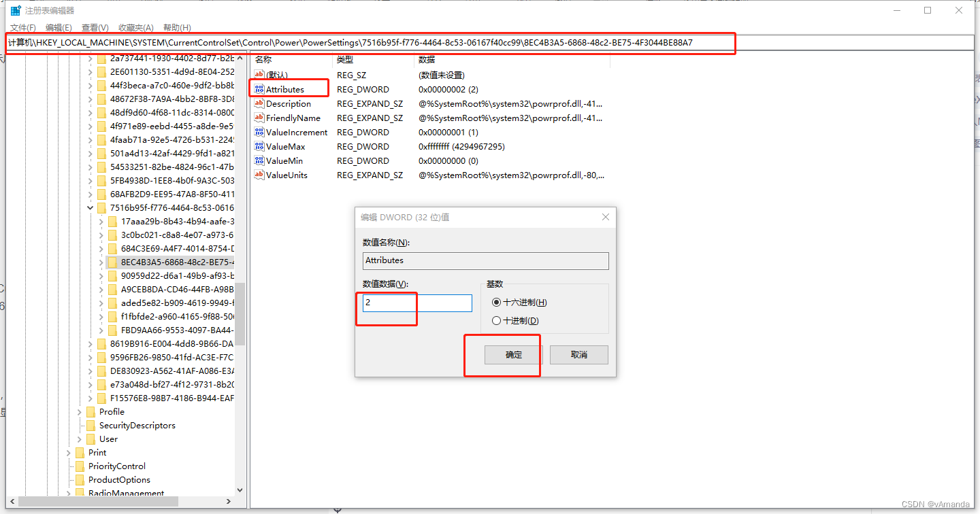Open the 查看(V) menu

coord(95,27)
